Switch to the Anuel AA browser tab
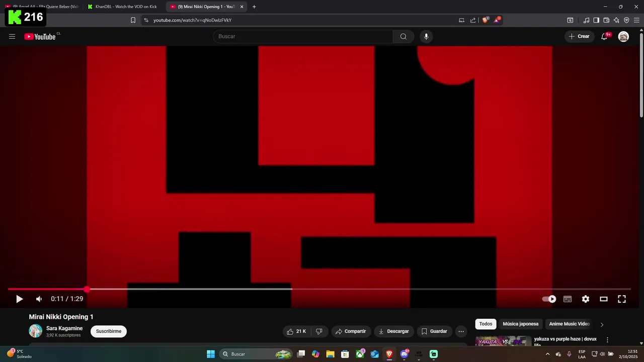Viewport: 644px width, 362px height. click(42, 7)
